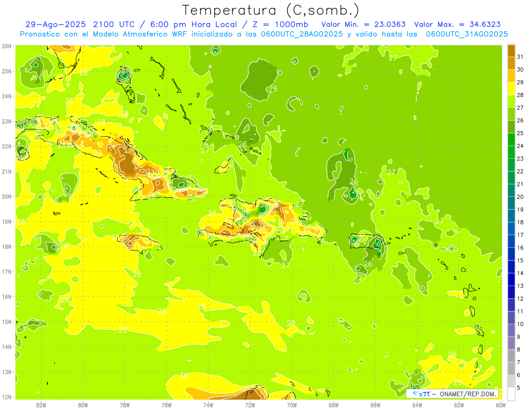Click the "60W" longitude axis label

pos(501,404)
